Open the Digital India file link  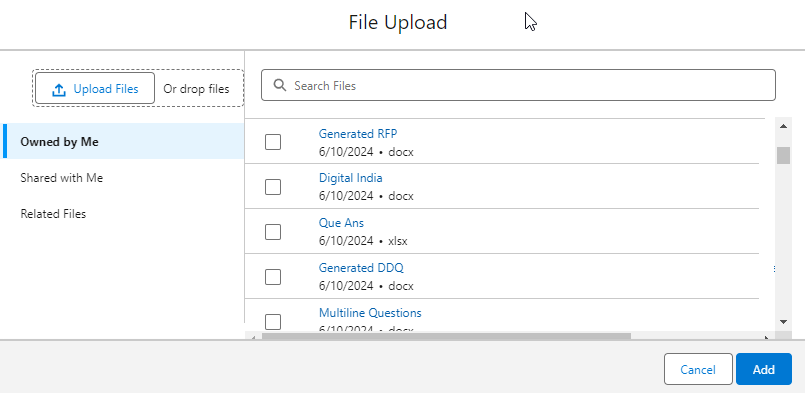(351, 178)
